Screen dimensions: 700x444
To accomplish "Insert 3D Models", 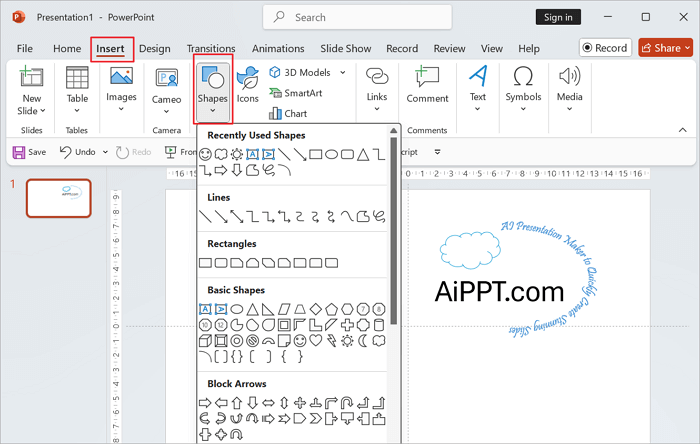I will tap(301, 72).
